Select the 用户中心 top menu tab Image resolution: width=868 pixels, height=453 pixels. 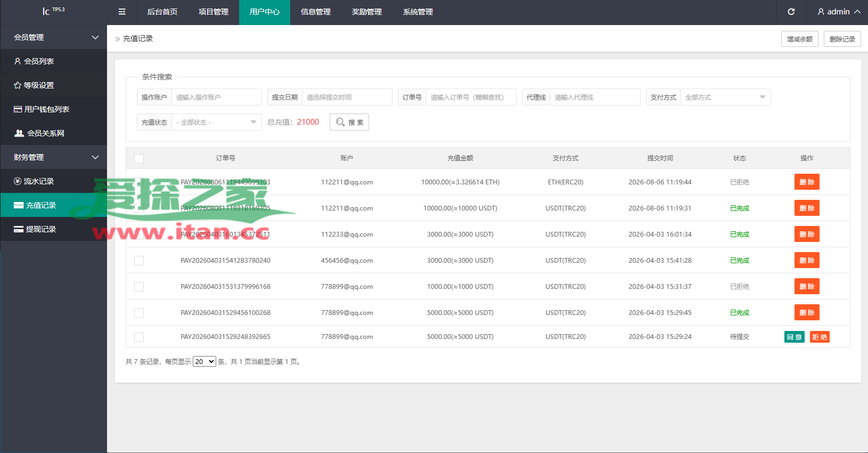pyautogui.click(x=265, y=12)
